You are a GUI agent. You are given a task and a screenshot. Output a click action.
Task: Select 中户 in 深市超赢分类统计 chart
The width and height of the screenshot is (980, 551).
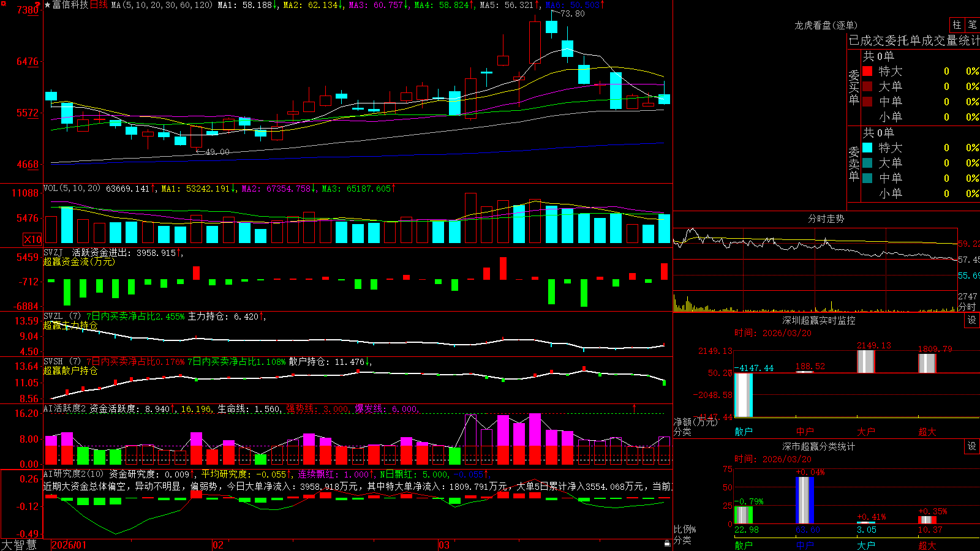pyautogui.click(x=805, y=545)
